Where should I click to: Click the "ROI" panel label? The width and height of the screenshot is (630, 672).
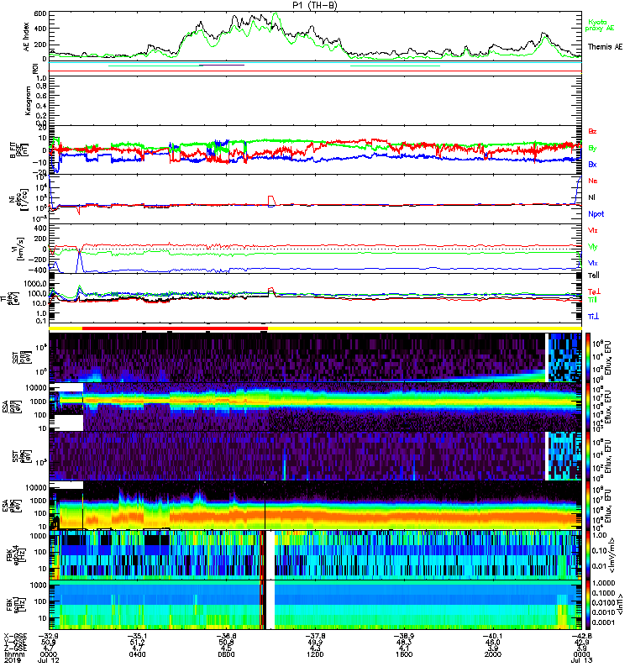(x=35, y=68)
